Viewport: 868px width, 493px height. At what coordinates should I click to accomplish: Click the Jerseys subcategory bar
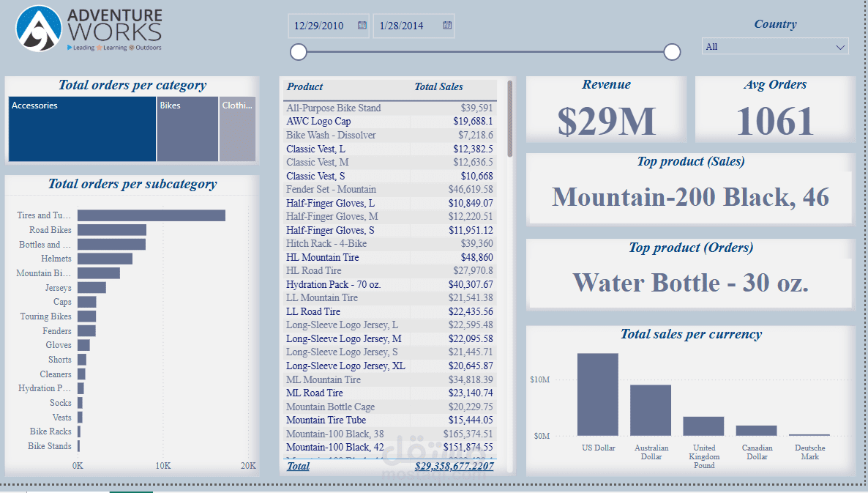(x=91, y=287)
